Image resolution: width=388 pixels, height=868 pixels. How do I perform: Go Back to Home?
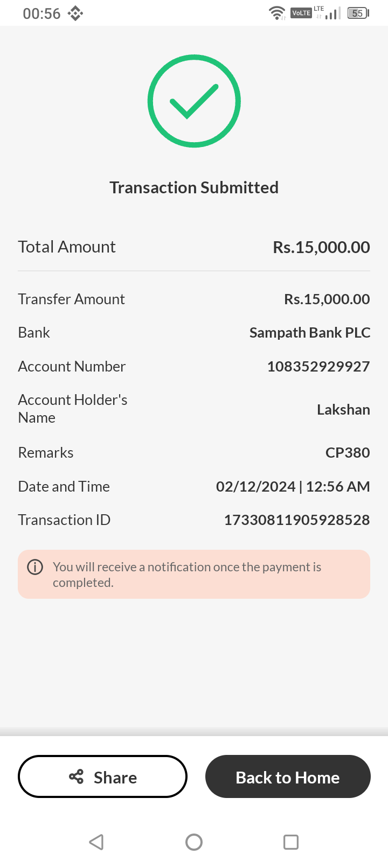pyautogui.click(x=288, y=776)
